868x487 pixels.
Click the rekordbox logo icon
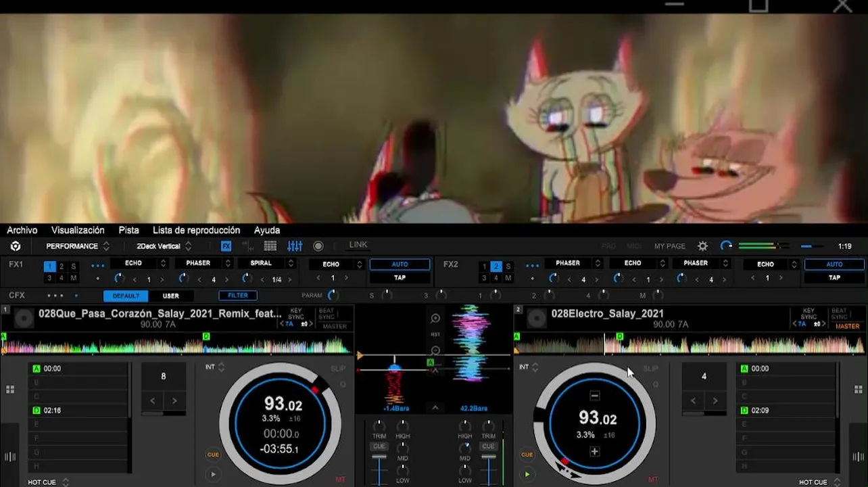point(16,246)
